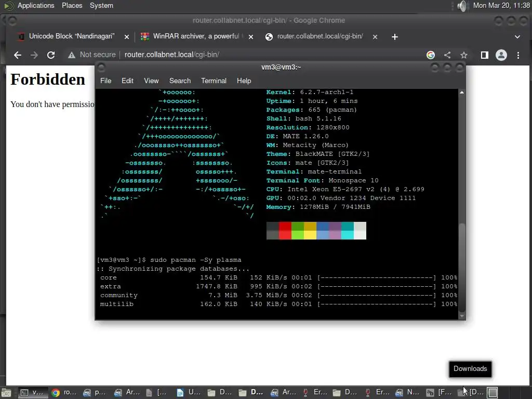Open the terminal File menu
The height and width of the screenshot is (399, 532).
pos(105,81)
